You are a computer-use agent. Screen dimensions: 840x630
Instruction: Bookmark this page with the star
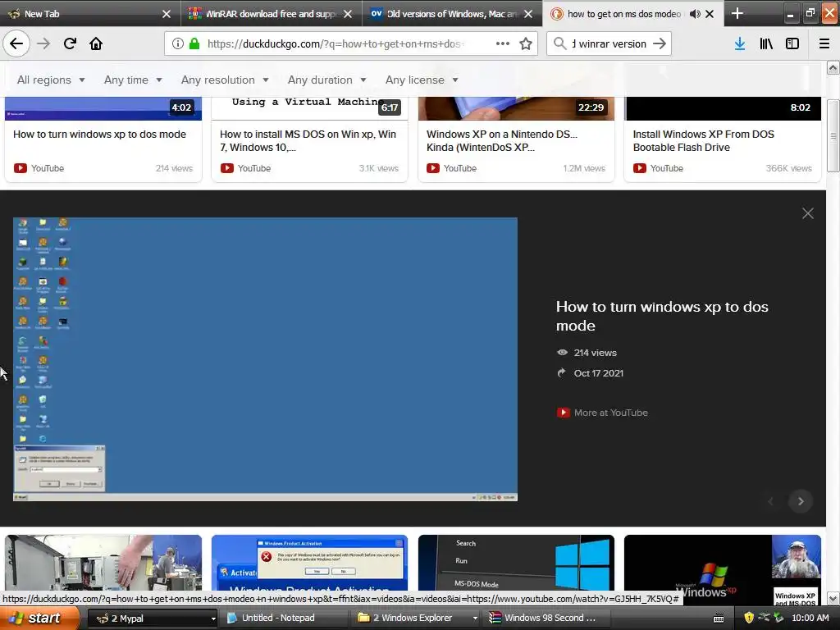click(x=526, y=43)
